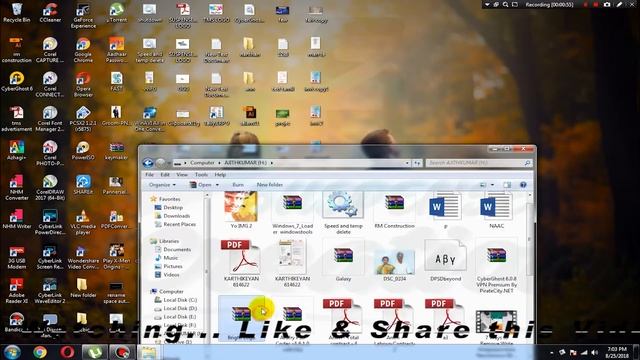The width and height of the screenshot is (640, 360).
Task: Expand the Open button dropdown arrow
Action: pos(217,185)
